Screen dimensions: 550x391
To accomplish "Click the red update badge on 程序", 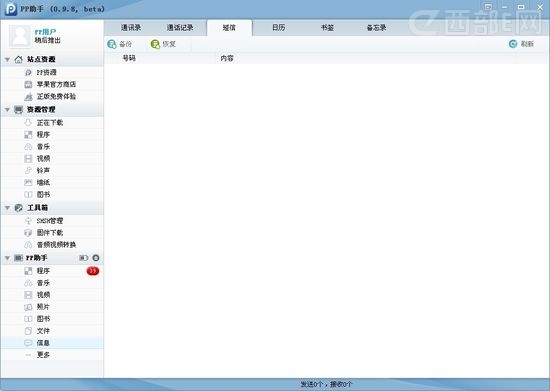I will 93,271.
